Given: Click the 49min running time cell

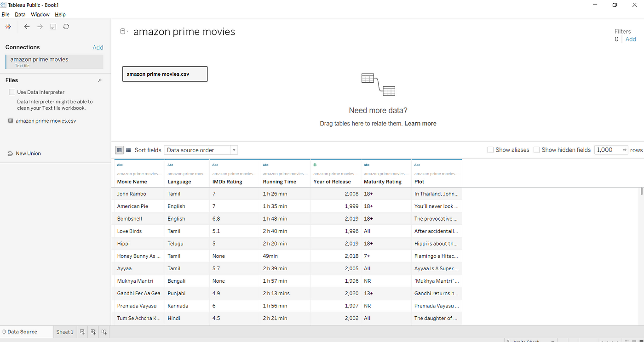Looking at the screenshot, I should (285, 256).
